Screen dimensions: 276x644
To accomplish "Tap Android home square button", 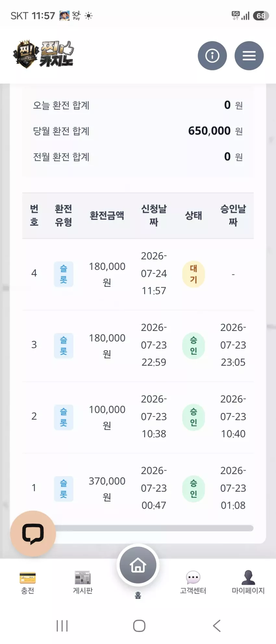I will tap(139, 625).
